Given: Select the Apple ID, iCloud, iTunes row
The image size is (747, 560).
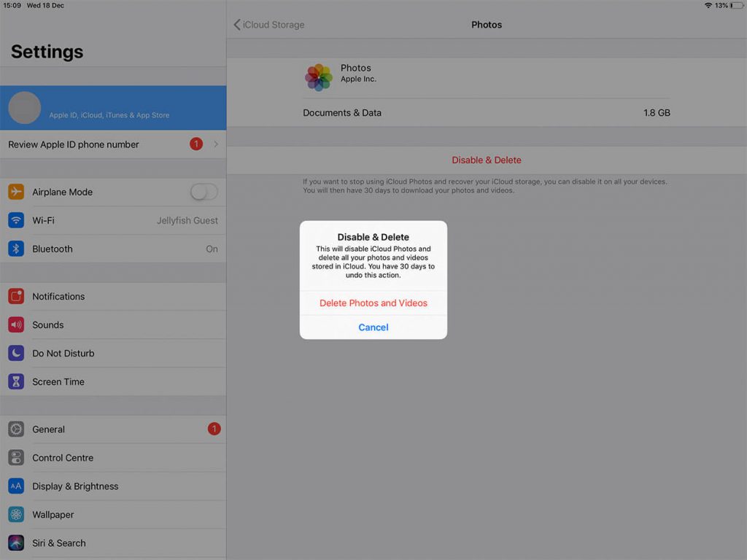Looking at the screenshot, I should tap(113, 108).
